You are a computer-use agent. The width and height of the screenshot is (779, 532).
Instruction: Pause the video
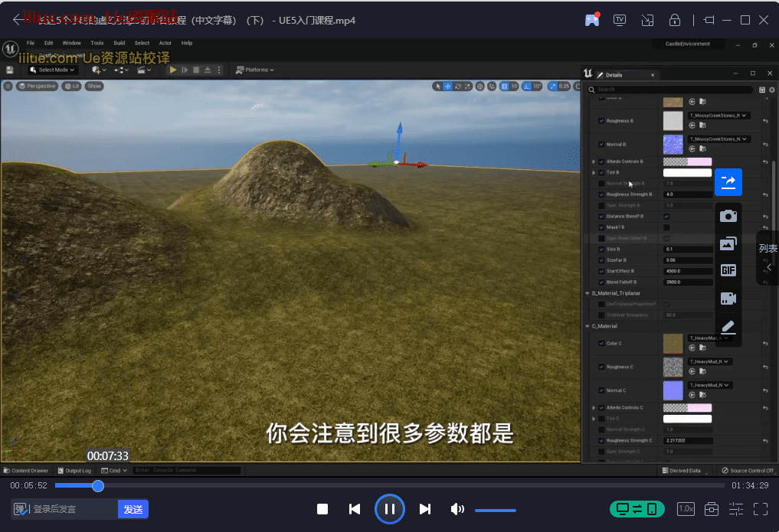coord(389,509)
